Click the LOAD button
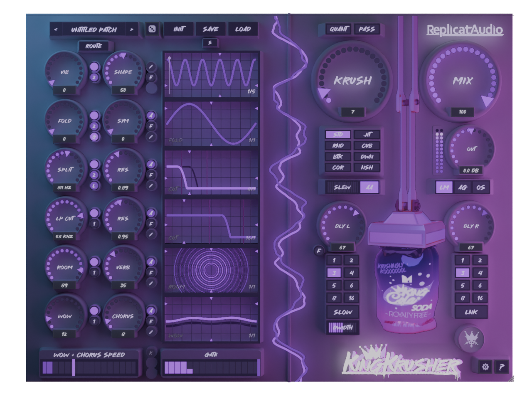The height and width of the screenshot is (399, 532). 243,29
